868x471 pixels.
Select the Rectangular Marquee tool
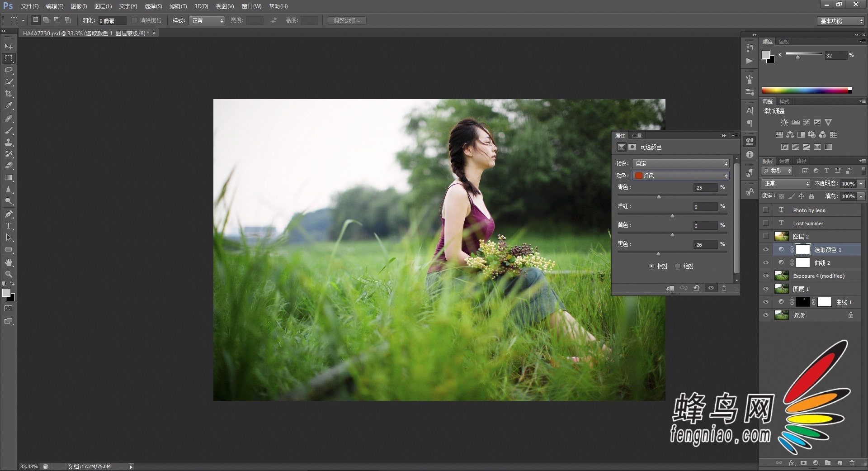tap(9, 58)
